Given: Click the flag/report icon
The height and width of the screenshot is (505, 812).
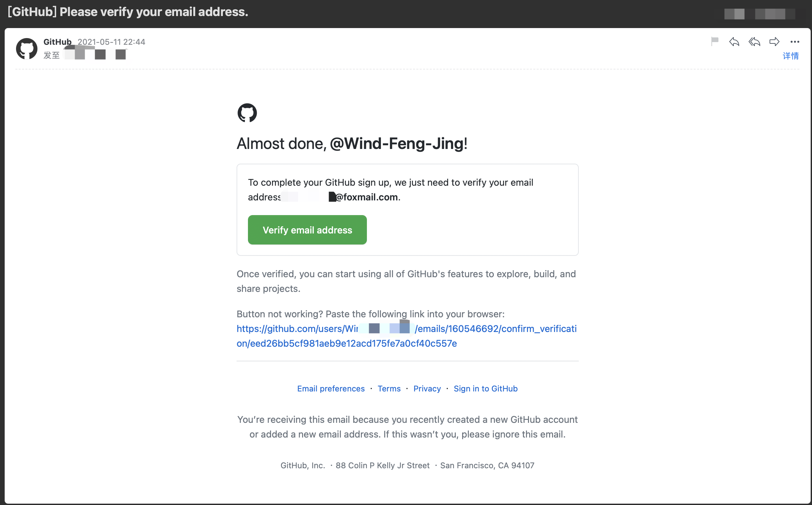Looking at the screenshot, I should click(715, 42).
